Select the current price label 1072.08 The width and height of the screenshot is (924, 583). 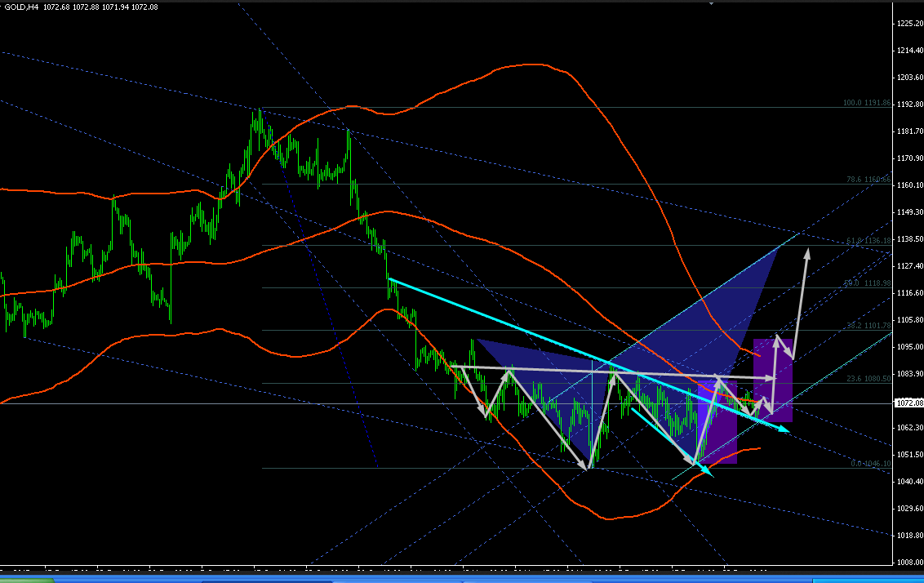tap(909, 403)
